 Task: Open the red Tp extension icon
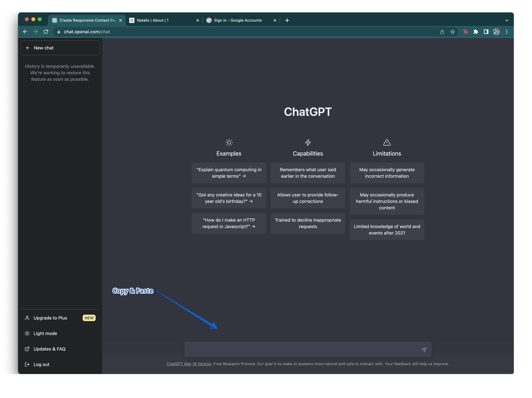click(465, 32)
